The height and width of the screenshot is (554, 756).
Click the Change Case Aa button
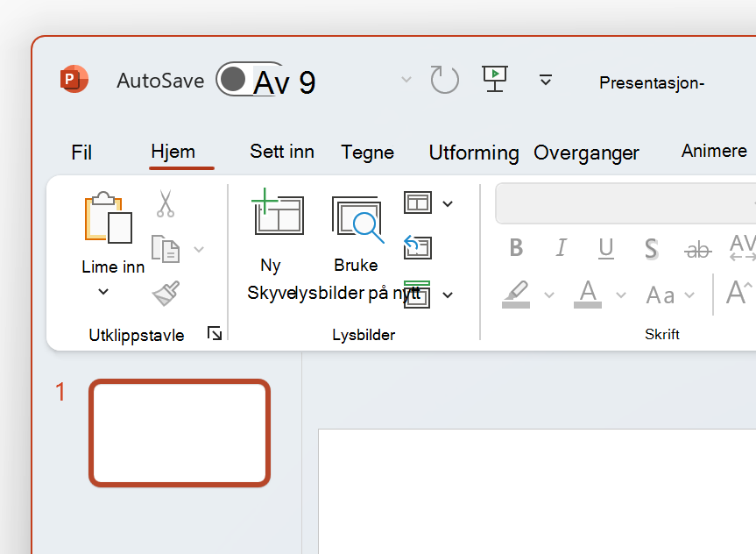[660, 295]
